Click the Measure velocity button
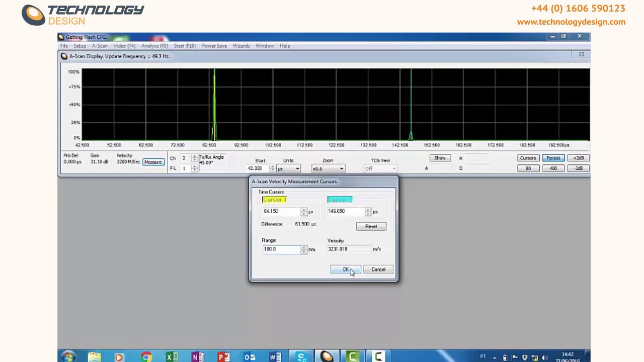Image resolution: width=644 pixels, height=362 pixels. coord(153,162)
